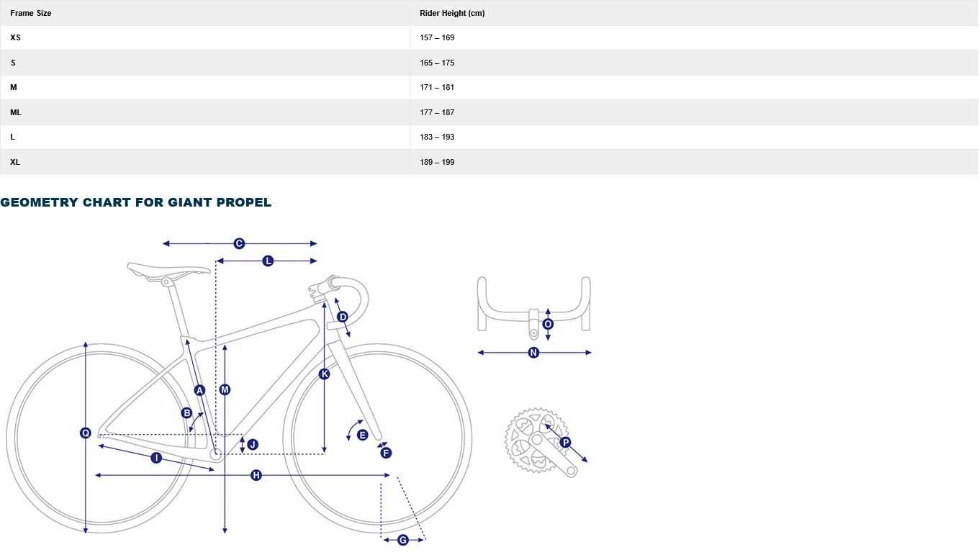This screenshot has height=560, width=979.
Task: Click the 189 – 199 rider height cell
Action: tap(437, 162)
